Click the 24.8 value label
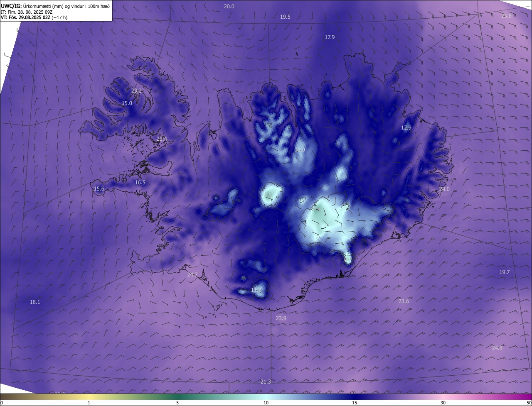 pos(497,348)
